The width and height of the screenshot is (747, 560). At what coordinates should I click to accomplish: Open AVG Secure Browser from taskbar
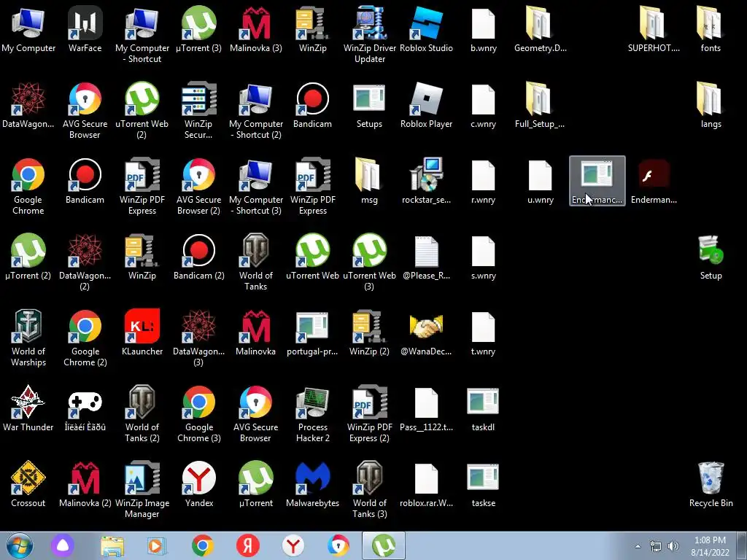(x=338, y=545)
